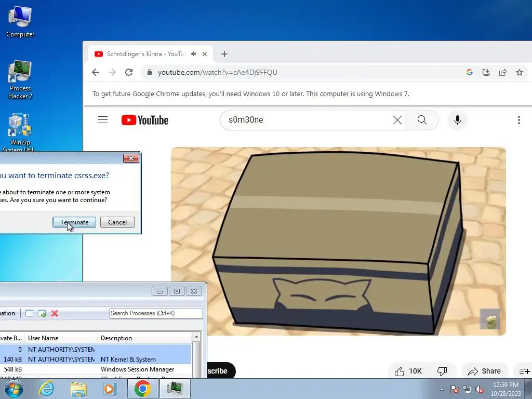Click the video player cat-in-box frame
The image size is (532, 399).
point(338,241)
